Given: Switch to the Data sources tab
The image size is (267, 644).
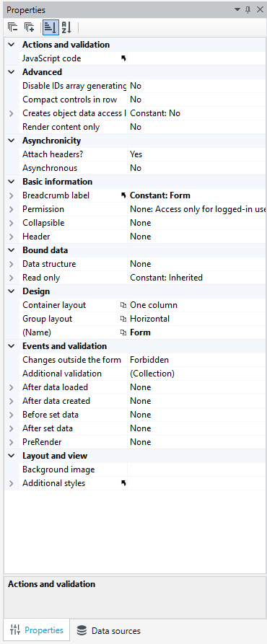Looking at the screenshot, I should 108,631.
